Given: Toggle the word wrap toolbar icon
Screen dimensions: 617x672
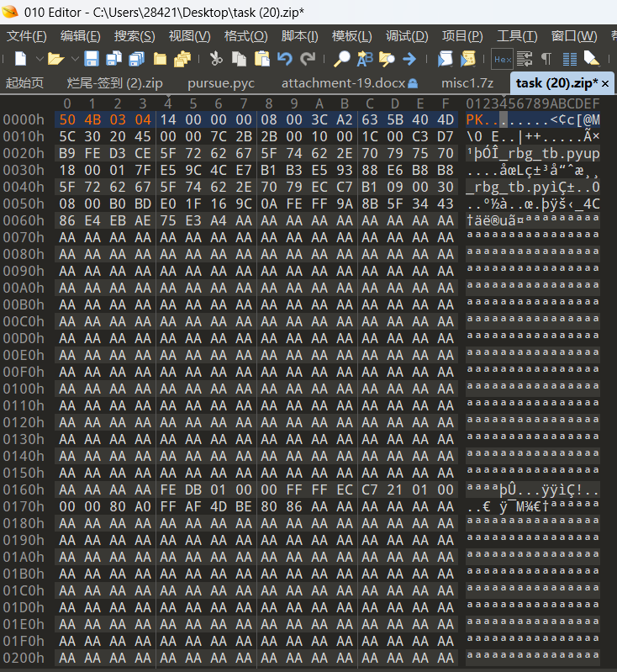Looking at the screenshot, I should 524,59.
